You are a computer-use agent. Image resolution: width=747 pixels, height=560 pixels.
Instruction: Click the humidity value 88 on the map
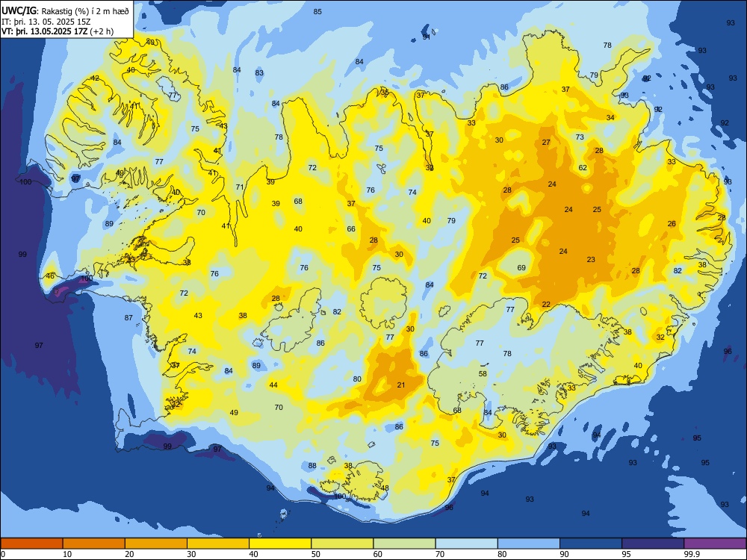pyautogui.click(x=312, y=466)
